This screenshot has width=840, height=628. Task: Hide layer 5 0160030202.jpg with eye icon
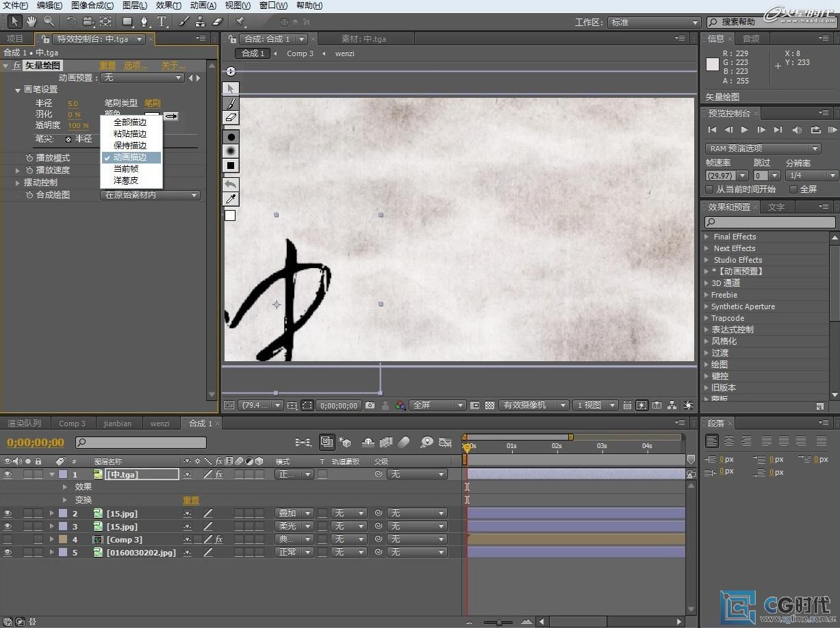(x=8, y=552)
